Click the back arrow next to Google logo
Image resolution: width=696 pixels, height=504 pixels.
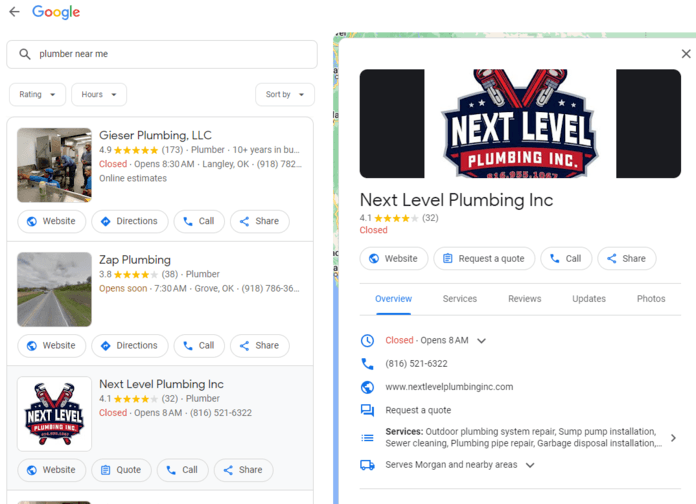pyautogui.click(x=15, y=12)
